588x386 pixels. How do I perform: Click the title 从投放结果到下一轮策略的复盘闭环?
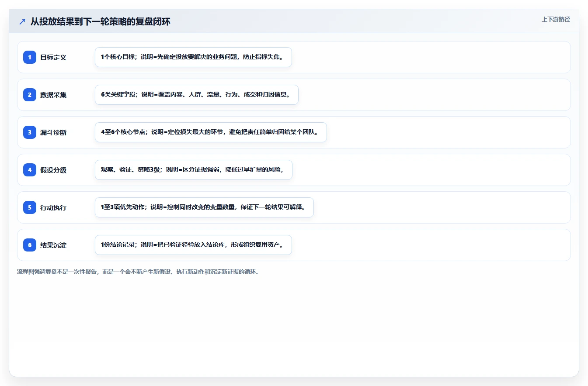(100, 22)
